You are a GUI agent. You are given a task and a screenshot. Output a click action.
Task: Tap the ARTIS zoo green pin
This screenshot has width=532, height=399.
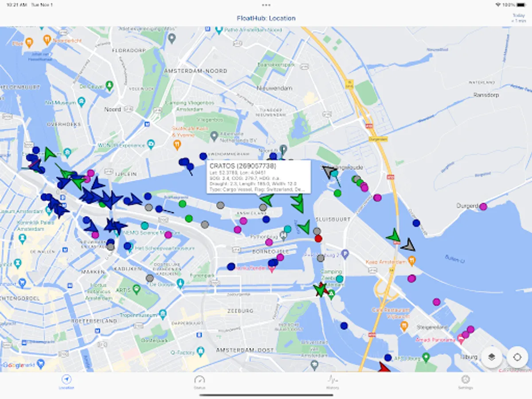[x=137, y=289]
